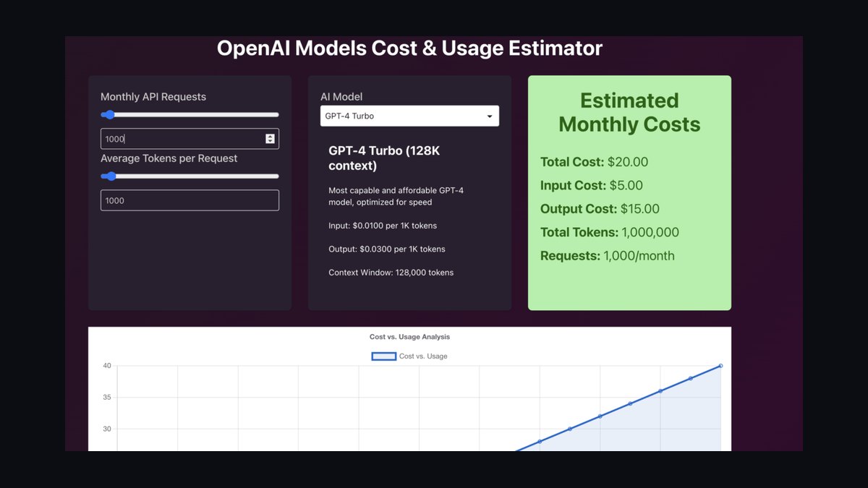Click the AI Model label

pyautogui.click(x=341, y=97)
